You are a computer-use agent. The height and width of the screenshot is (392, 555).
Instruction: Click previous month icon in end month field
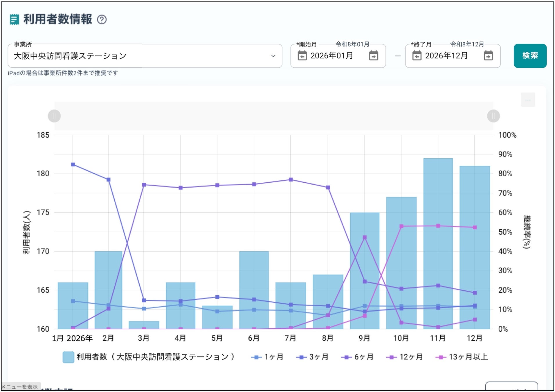(x=417, y=55)
